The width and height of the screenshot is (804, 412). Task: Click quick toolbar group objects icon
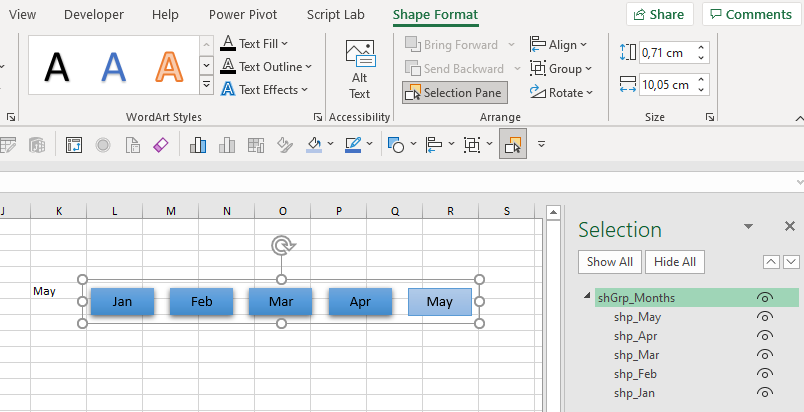[x=472, y=145]
